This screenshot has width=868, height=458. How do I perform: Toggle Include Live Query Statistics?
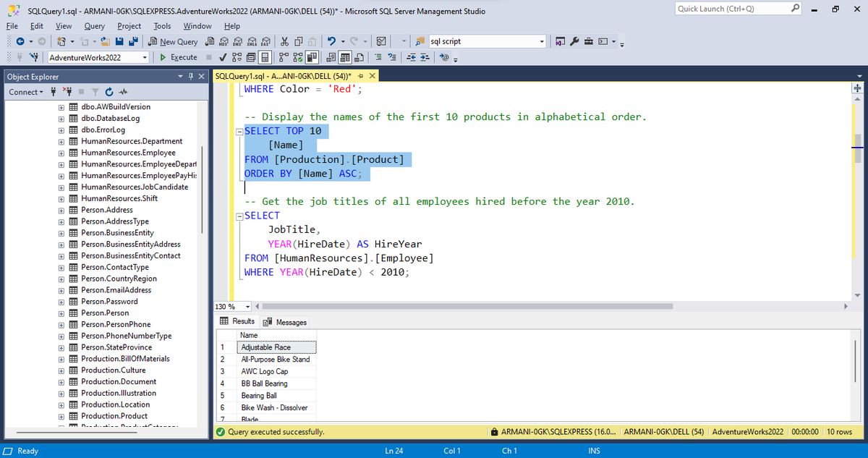pos(298,57)
